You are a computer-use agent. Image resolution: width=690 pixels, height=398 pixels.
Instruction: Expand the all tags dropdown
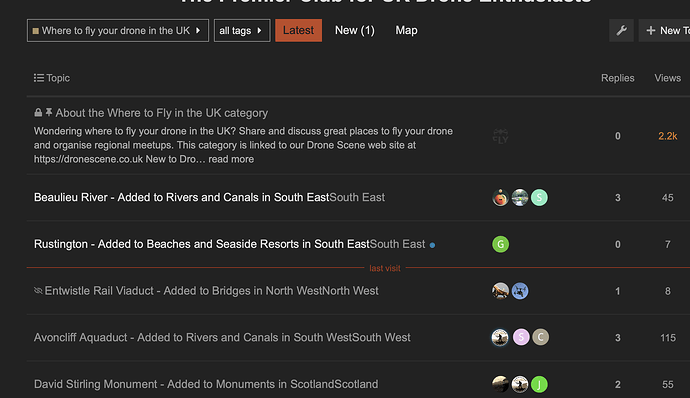[x=242, y=30]
